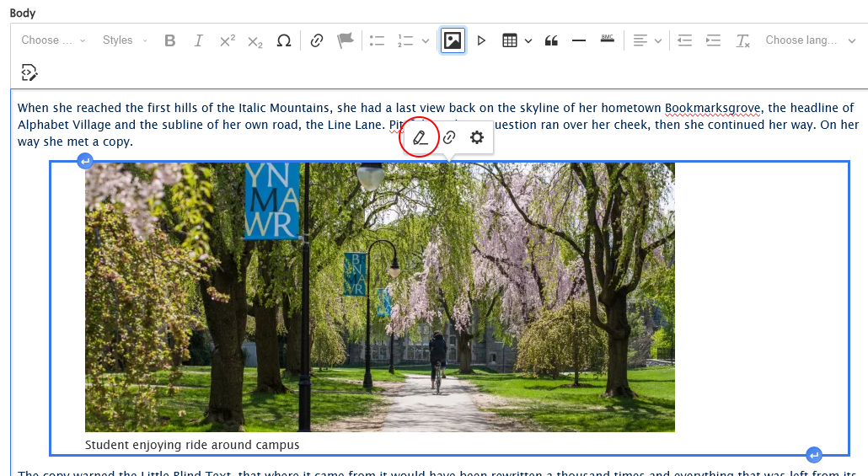Insert a bulleted list
The image size is (868, 476).
pos(377,40)
